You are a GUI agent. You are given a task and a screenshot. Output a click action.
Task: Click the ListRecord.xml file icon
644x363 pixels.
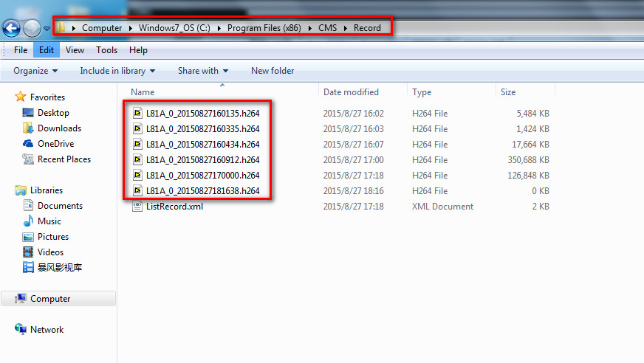coord(137,206)
